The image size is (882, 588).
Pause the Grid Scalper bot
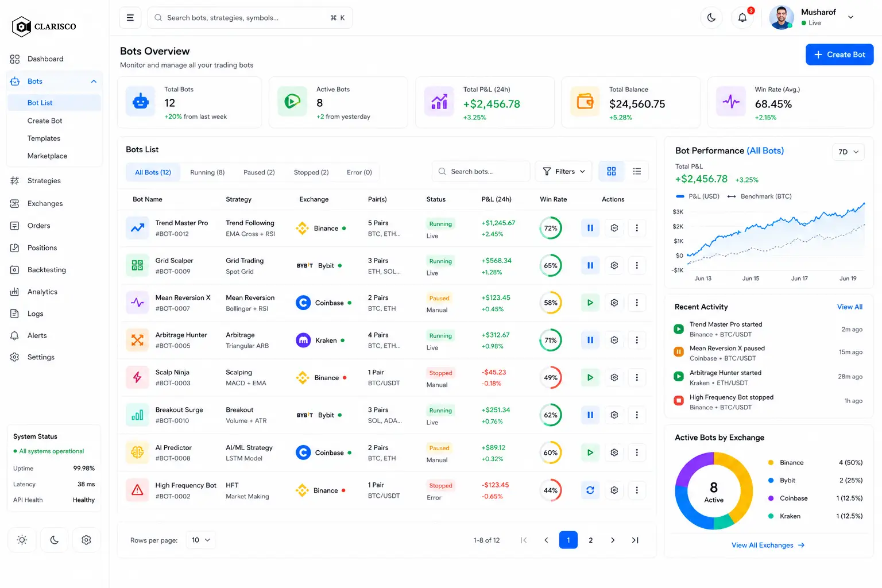[590, 265]
